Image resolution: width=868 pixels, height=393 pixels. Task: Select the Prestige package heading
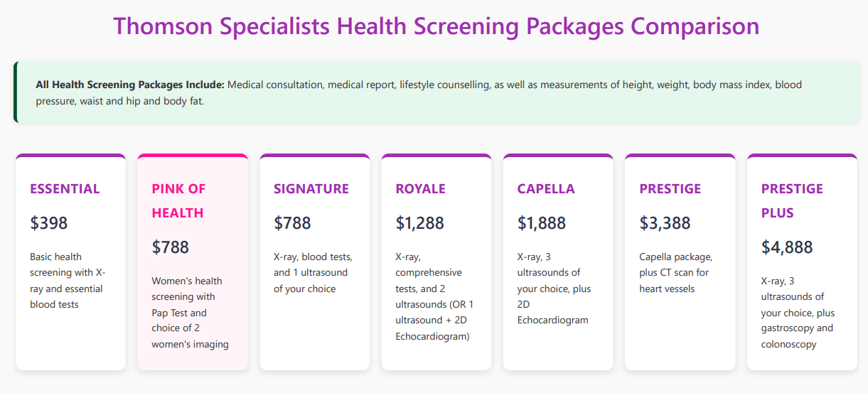pos(670,188)
